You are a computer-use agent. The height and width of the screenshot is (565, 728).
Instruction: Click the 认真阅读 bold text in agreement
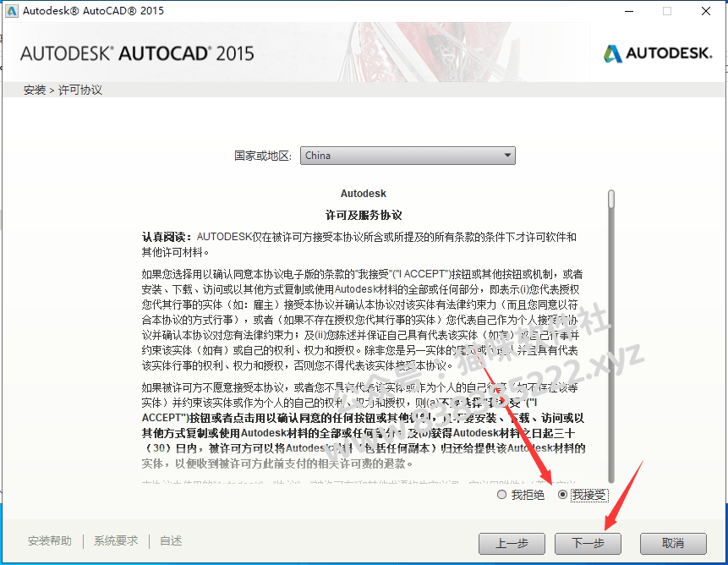[167, 237]
